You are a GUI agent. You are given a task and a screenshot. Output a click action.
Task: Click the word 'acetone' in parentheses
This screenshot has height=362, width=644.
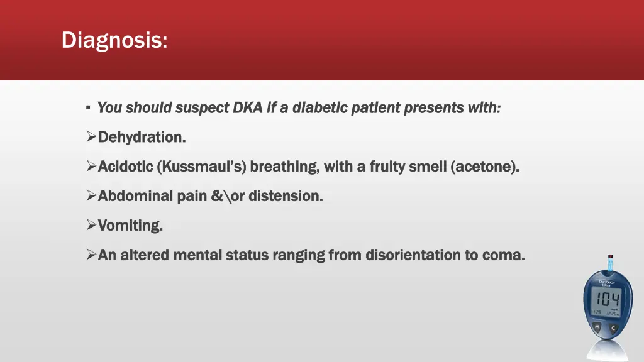tap(485, 167)
